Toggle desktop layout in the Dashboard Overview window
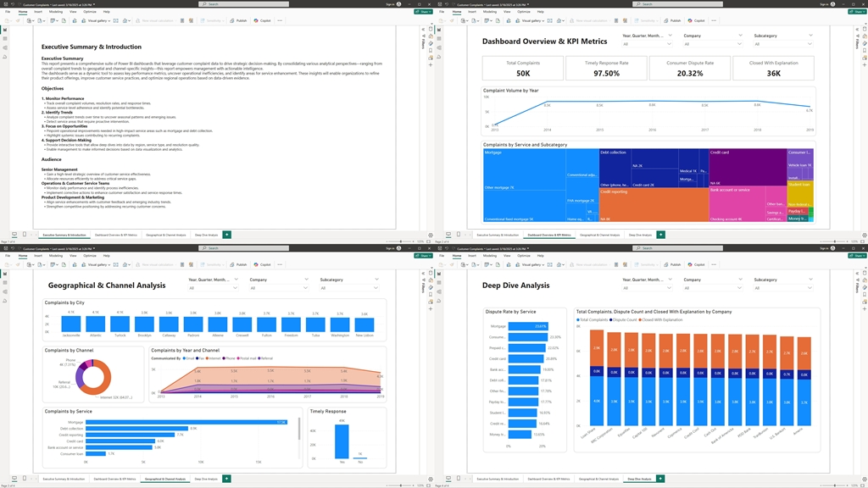868x488 pixels. point(450,234)
